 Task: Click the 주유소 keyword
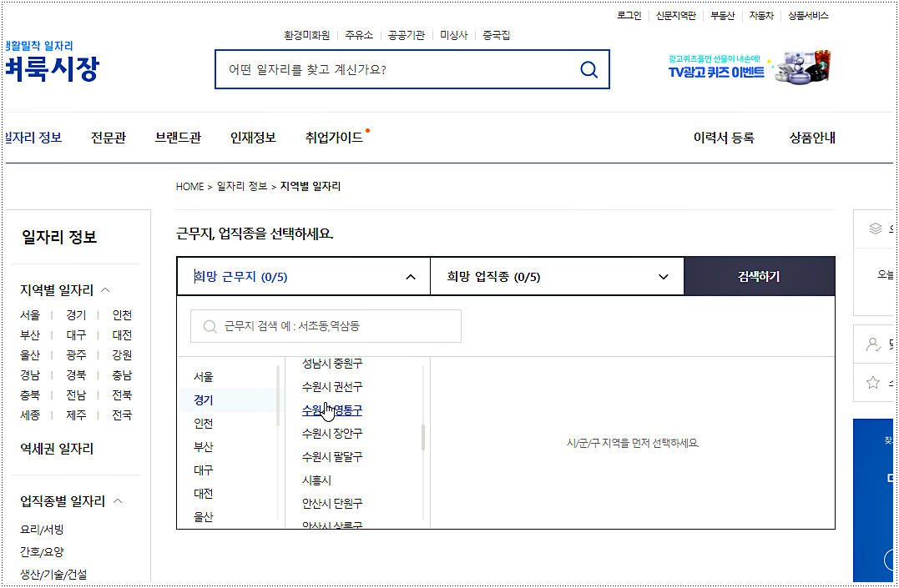click(359, 35)
